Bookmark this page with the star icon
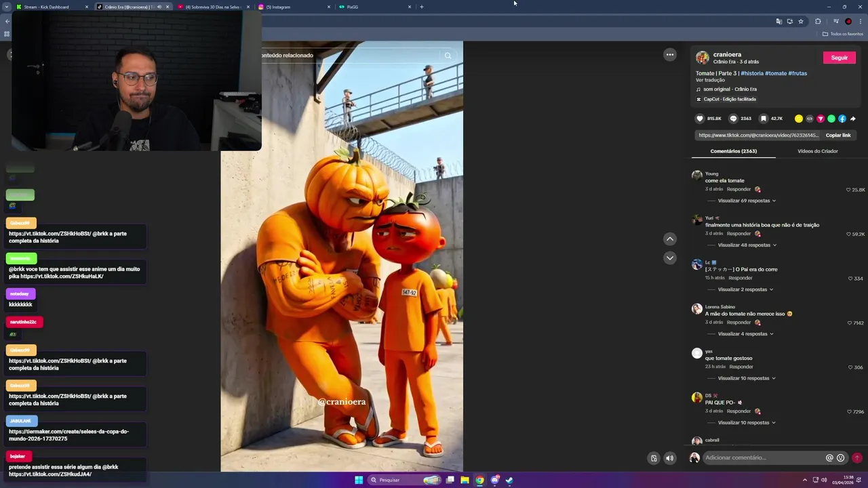Screen dimensions: 868x488 coord(801,21)
